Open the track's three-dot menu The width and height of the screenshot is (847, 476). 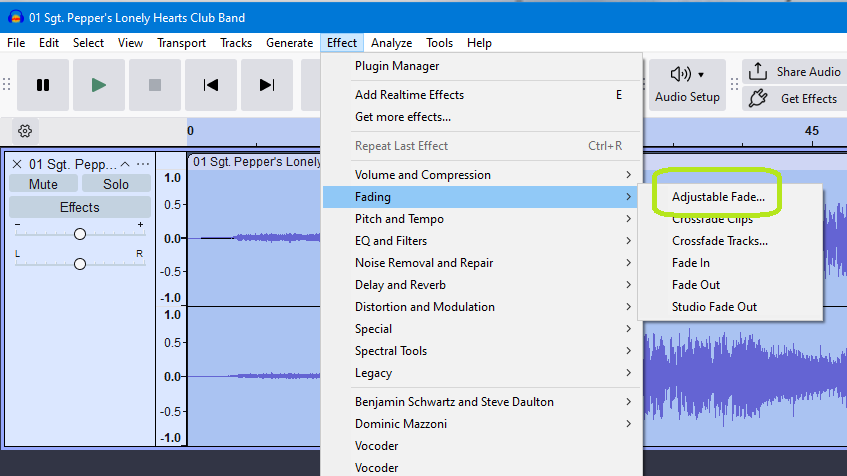coord(143,164)
